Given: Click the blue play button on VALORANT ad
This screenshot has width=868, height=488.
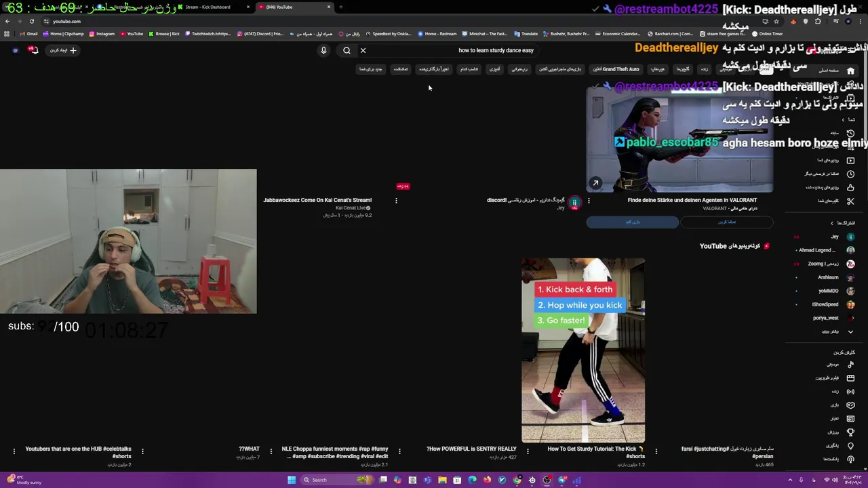Looking at the screenshot, I should click(633, 222).
